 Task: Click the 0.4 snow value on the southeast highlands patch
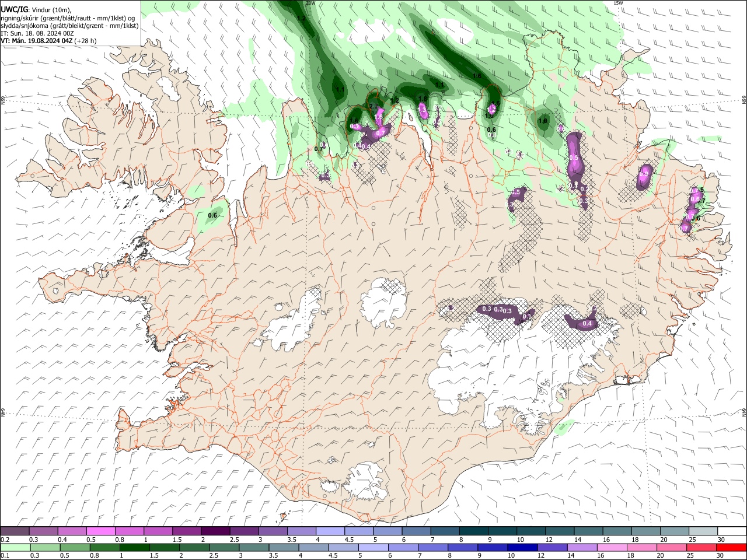coord(587,324)
